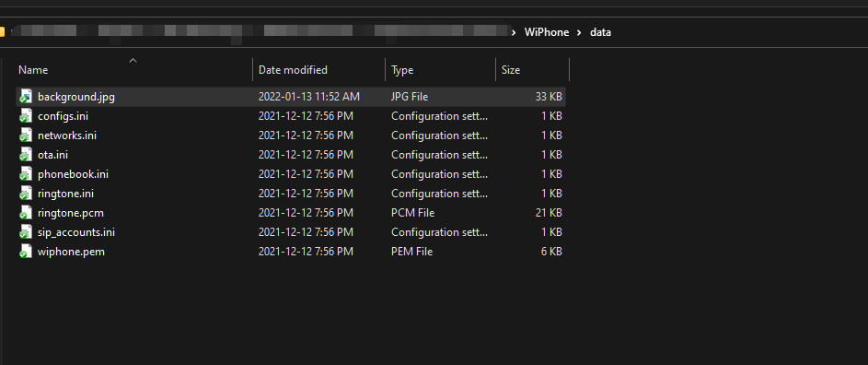Click the folder icon in address bar

point(2,31)
